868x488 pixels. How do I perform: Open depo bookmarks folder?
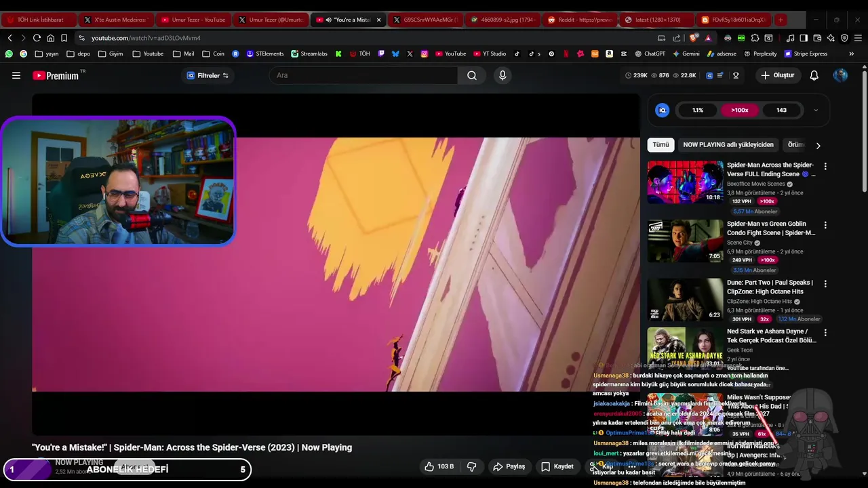[x=78, y=54]
